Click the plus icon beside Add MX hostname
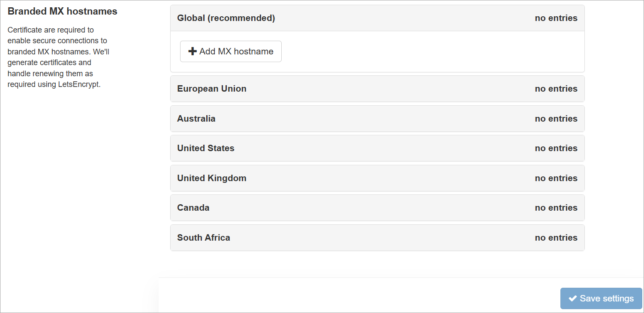This screenshot has width=644, height=313. pos(193,51)
